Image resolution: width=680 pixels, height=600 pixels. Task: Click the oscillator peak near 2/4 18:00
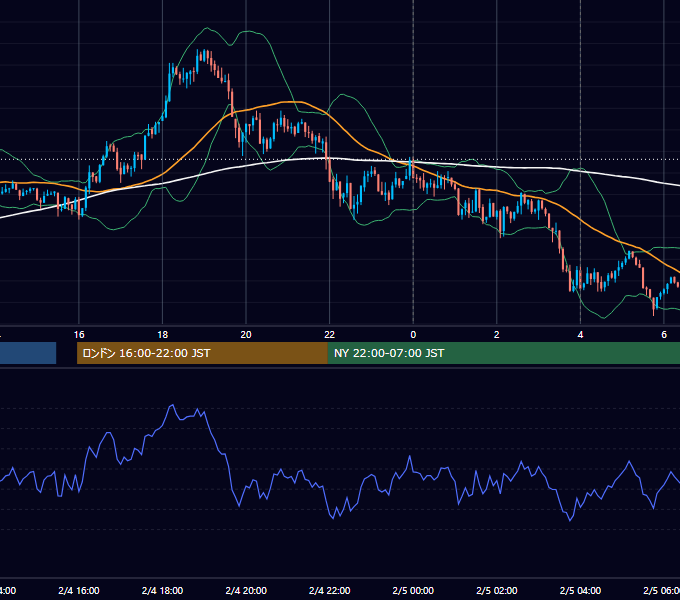click(172, 406)
